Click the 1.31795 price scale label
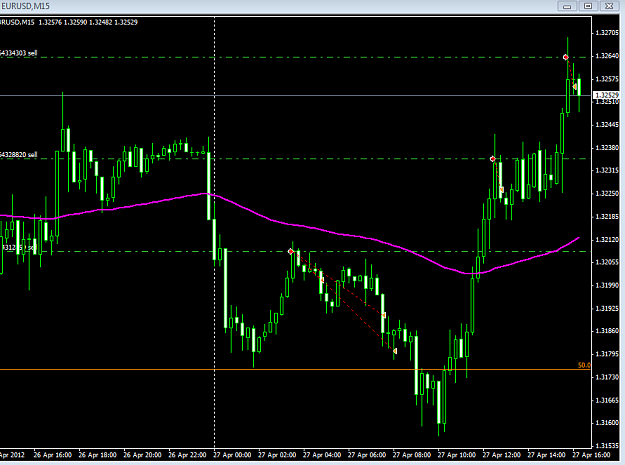The width and height of the screenshot is (625, 465). point(607,354)
